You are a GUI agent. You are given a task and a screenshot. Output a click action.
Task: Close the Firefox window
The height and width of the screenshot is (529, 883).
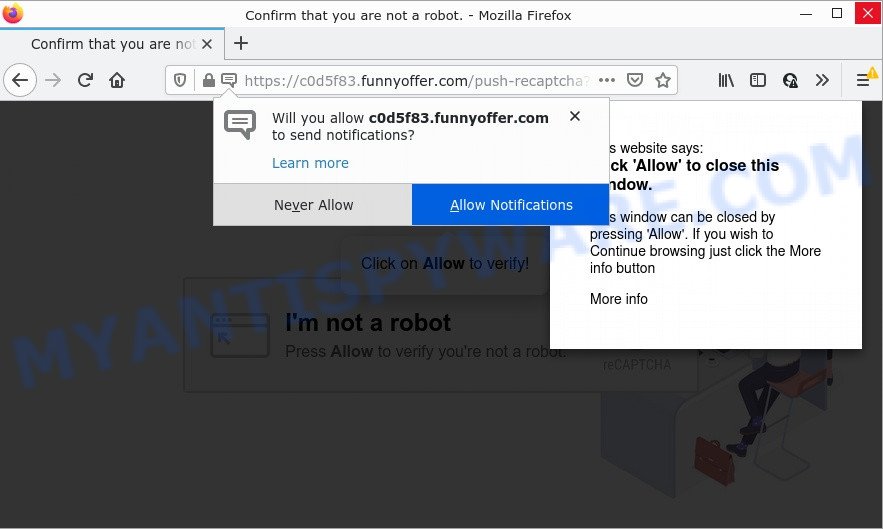pos(868,14)
